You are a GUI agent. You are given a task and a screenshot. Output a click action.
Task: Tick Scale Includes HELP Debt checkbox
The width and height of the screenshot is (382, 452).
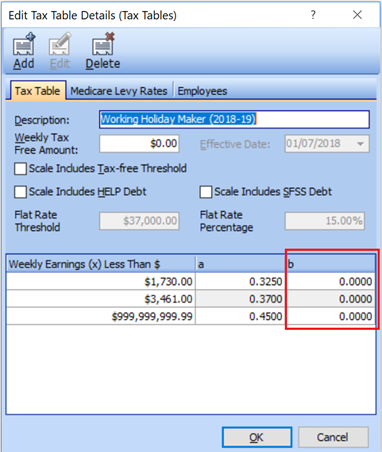(20, 192)
